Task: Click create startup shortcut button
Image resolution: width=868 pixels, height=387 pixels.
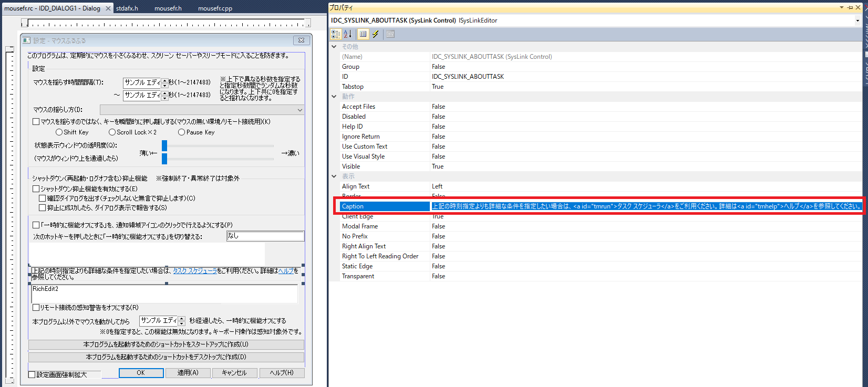Action: (166, 344)
